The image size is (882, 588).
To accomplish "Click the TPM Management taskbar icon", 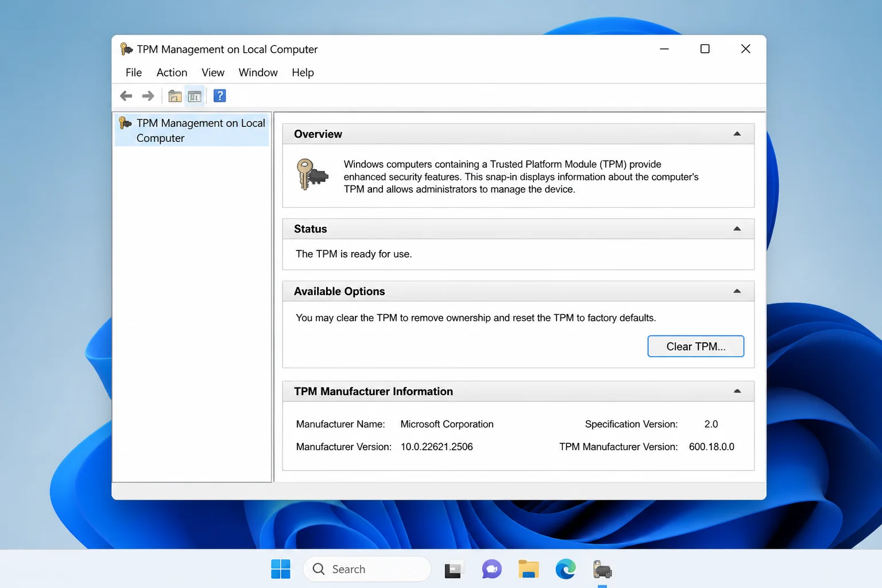I will (602, 569).
